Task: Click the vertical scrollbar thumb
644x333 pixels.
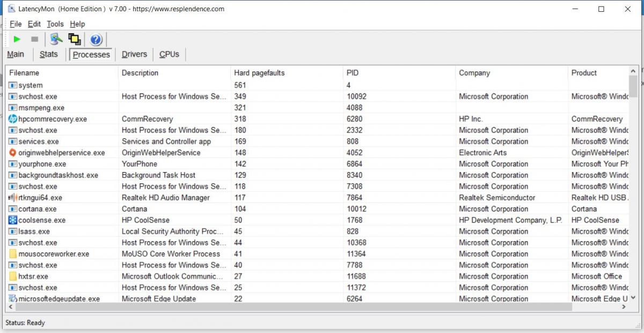Action: click(633, 87)
